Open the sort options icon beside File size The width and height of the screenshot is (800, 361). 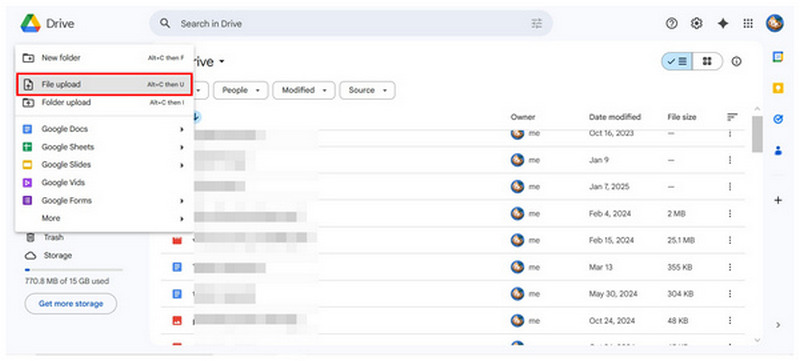732,117
